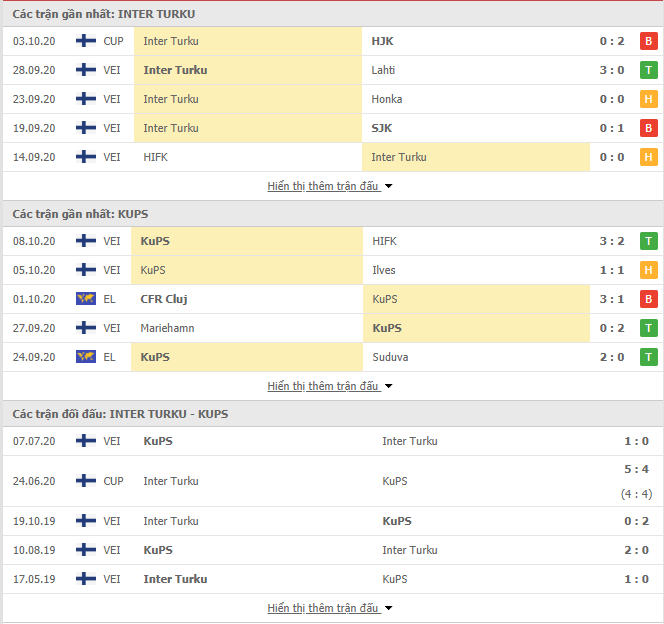Open the Mariehamn team name
664x624 pixels.
[x=167, y=328]
